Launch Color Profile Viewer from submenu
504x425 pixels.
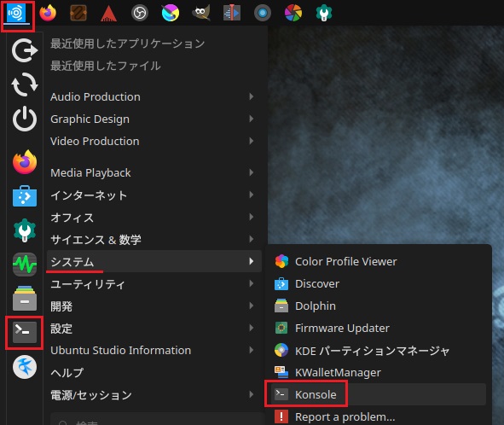(x=378, y=261)
